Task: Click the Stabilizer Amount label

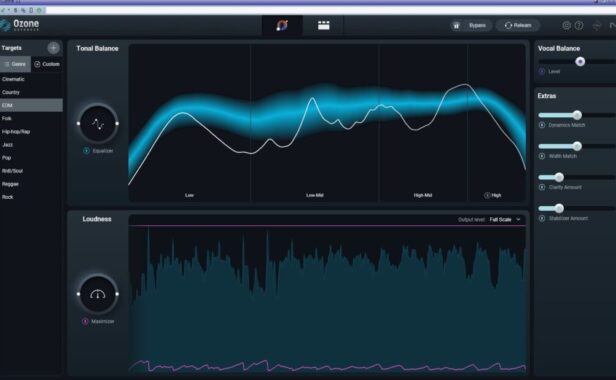Action: pos(568,218)
